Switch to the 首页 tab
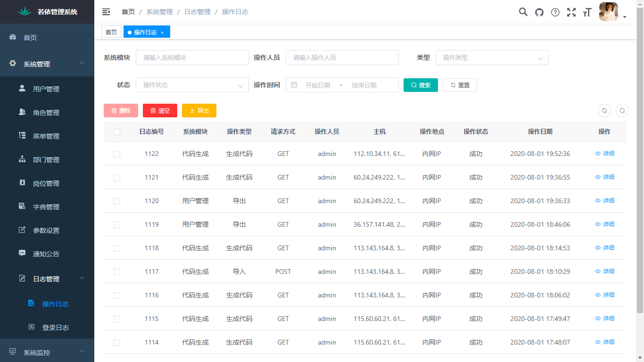The width and height of the screenshot is (644, 362). pos(111,32)
